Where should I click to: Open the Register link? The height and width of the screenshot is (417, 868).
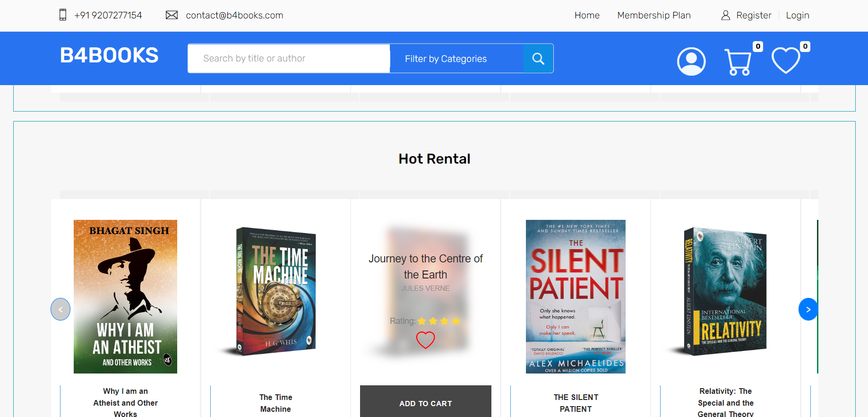point(754,15)
